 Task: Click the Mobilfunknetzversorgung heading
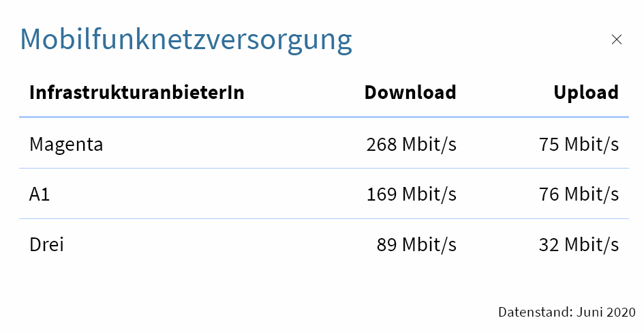pos(186,40)
